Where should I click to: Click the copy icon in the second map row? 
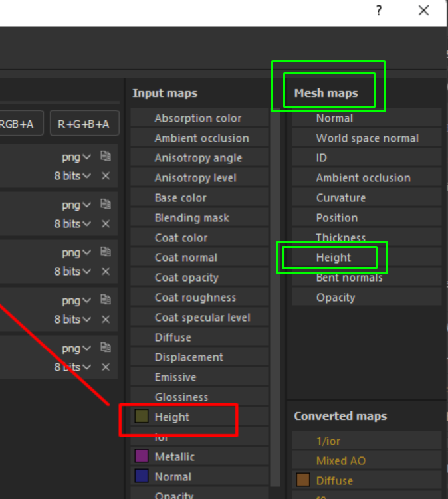pos(105,205)
